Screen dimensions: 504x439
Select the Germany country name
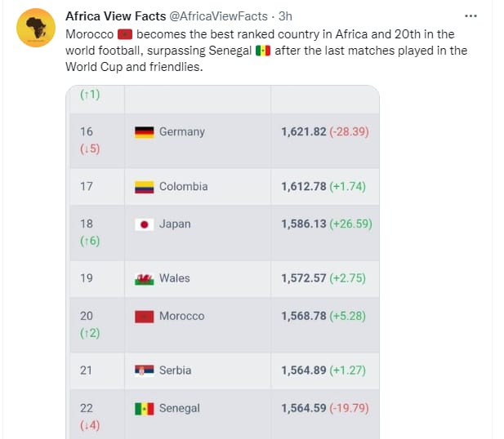(182, 132)
